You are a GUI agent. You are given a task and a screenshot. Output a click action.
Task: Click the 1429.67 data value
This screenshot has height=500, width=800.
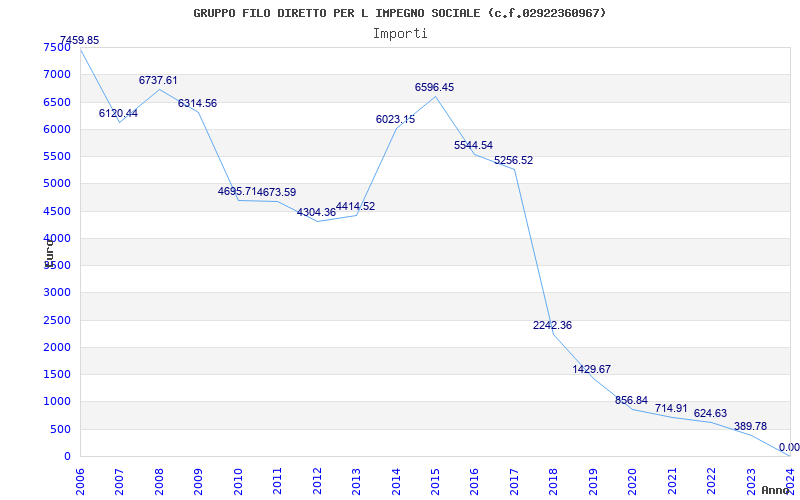[x=592, y=369]
